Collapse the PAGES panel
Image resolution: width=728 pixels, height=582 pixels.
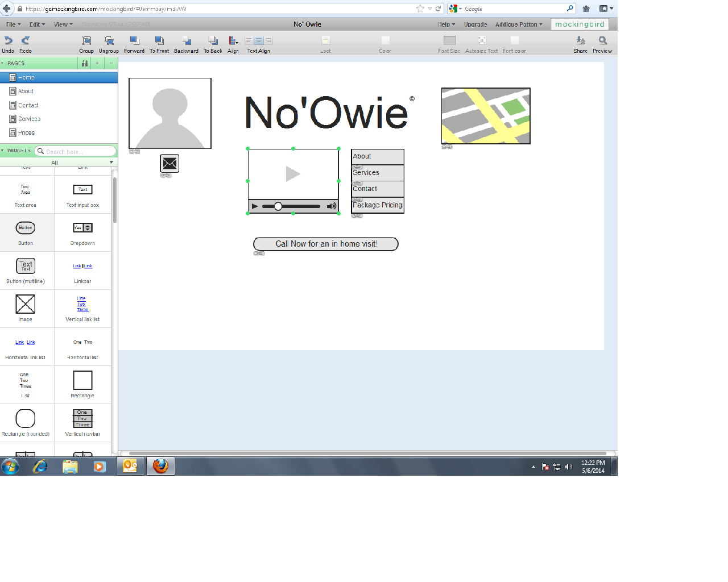pos(2,64)
